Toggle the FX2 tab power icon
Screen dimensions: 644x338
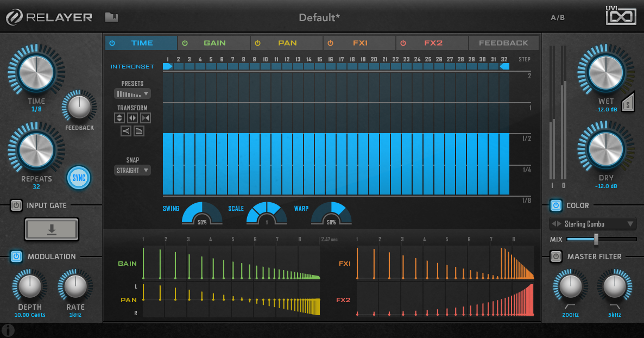pyautogui.click(x=403, y=43)
